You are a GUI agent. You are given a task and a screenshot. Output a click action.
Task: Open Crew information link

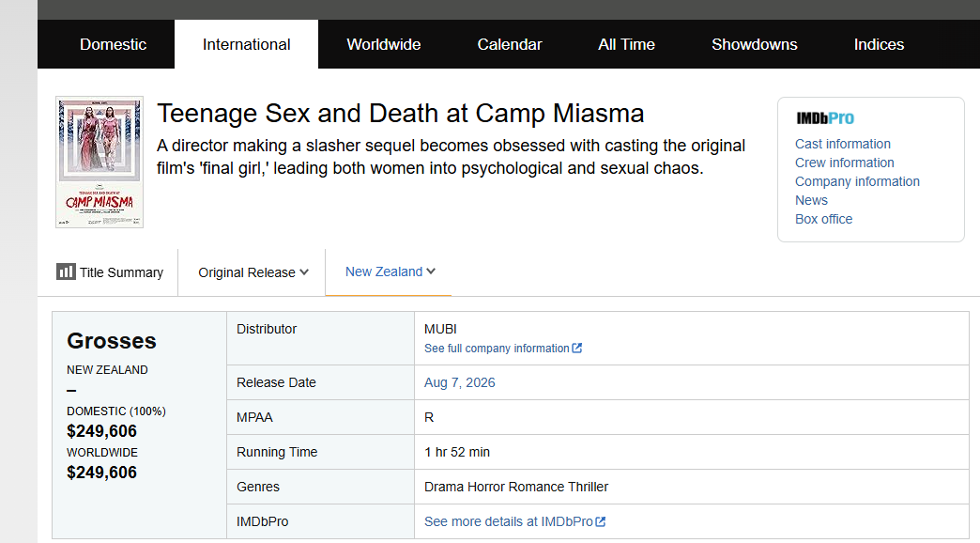click(845, 163)
